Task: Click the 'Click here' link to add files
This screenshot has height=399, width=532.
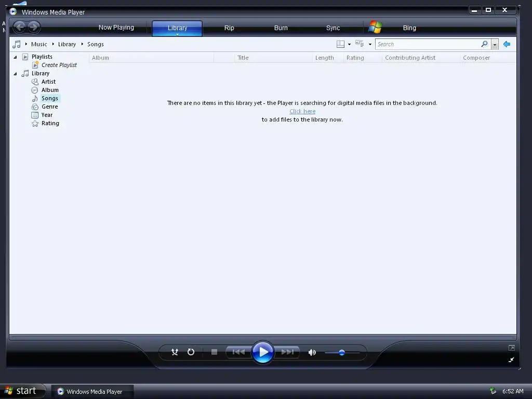Action: point(302,111)
